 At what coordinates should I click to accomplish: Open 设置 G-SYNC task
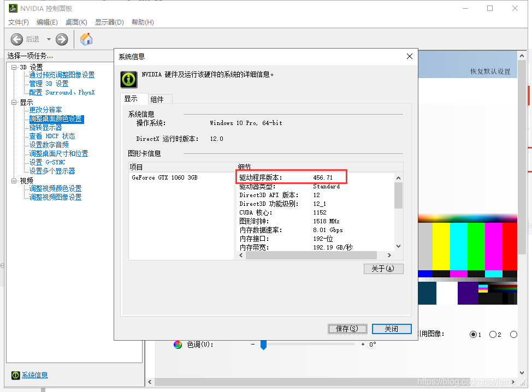point(47,162)
